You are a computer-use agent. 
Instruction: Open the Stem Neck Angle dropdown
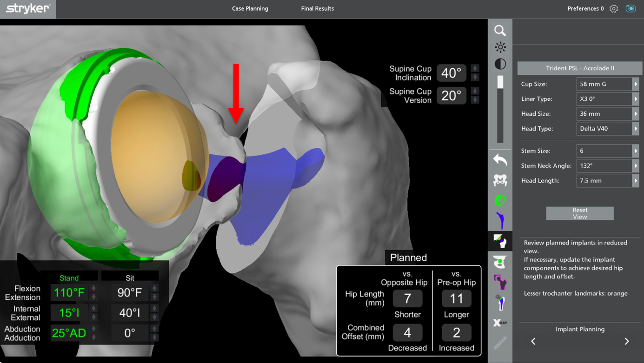tap(635, 166)
